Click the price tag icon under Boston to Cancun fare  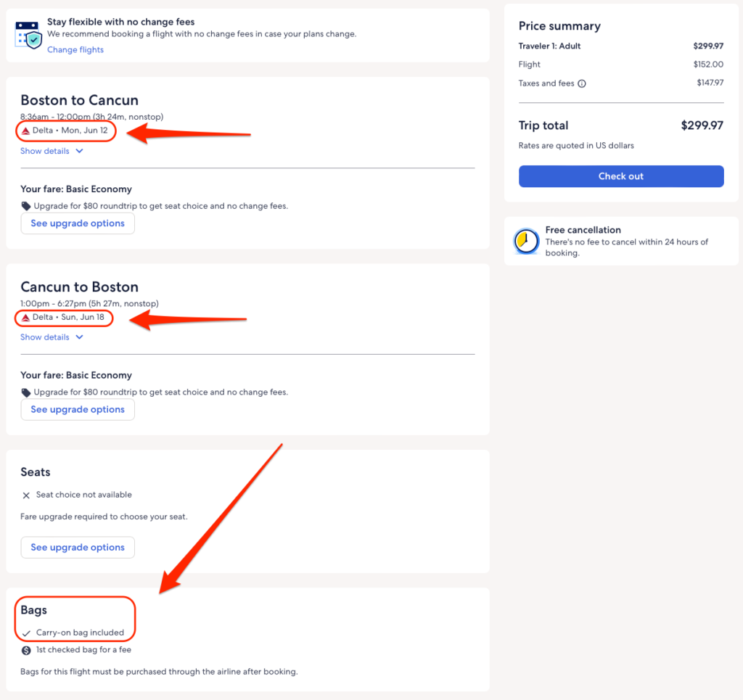[26, 206]
